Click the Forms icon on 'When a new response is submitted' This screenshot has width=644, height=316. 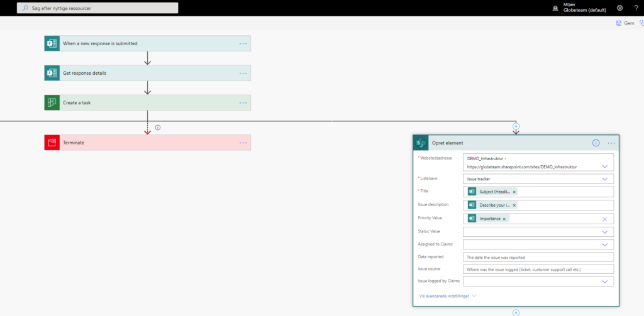52,43
